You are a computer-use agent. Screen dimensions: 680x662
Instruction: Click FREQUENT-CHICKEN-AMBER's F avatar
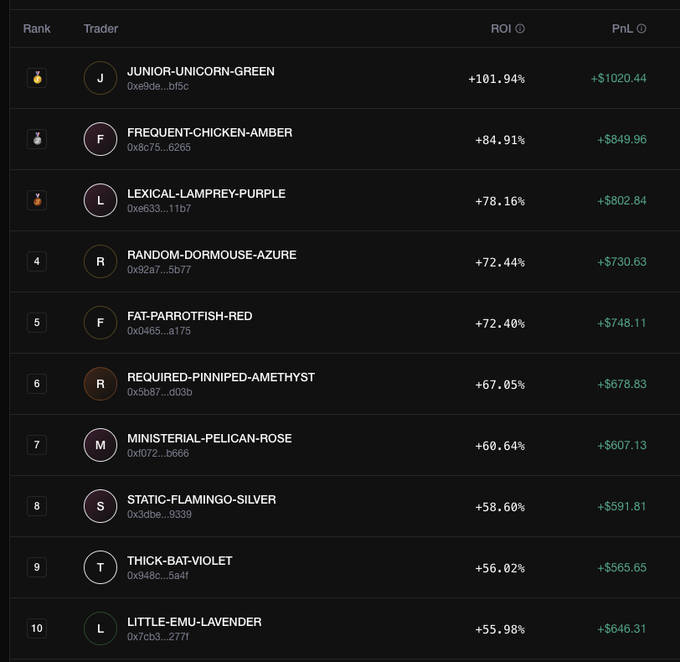click(x=100, y=139)
